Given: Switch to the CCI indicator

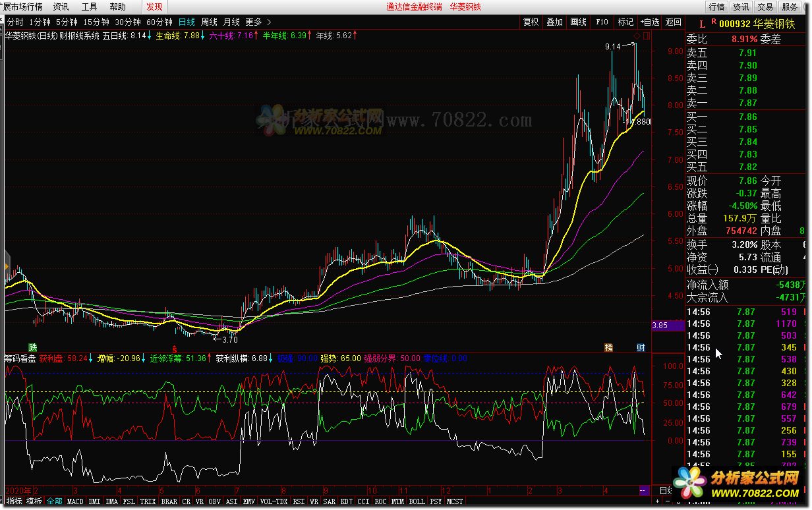Looking at the screenshot, I should coord(364,501).
